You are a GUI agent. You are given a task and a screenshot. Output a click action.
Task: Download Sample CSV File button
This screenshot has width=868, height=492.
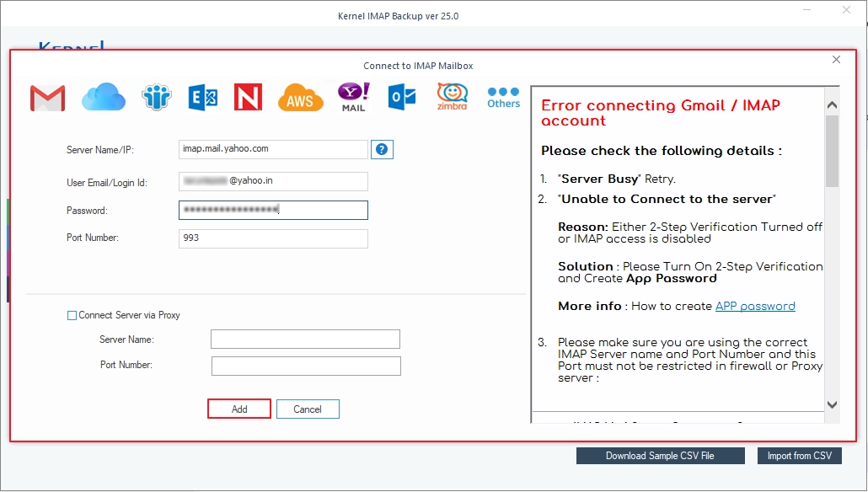(x=661, y=456)
